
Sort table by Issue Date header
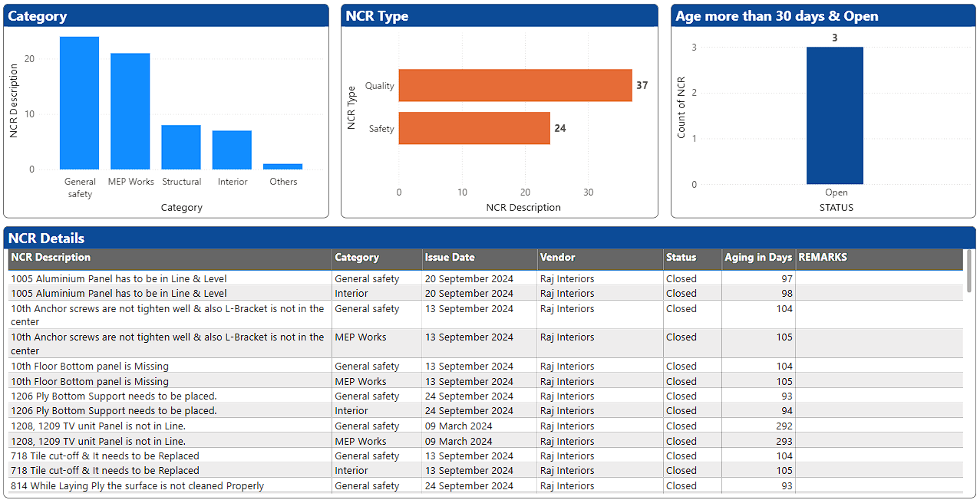tap(450, 258)
